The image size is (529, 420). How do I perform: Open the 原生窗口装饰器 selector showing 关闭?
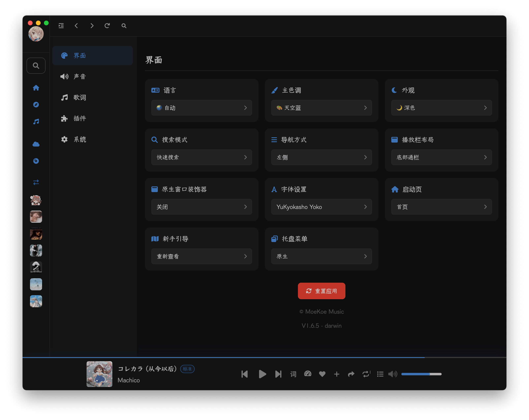[202, 207]
